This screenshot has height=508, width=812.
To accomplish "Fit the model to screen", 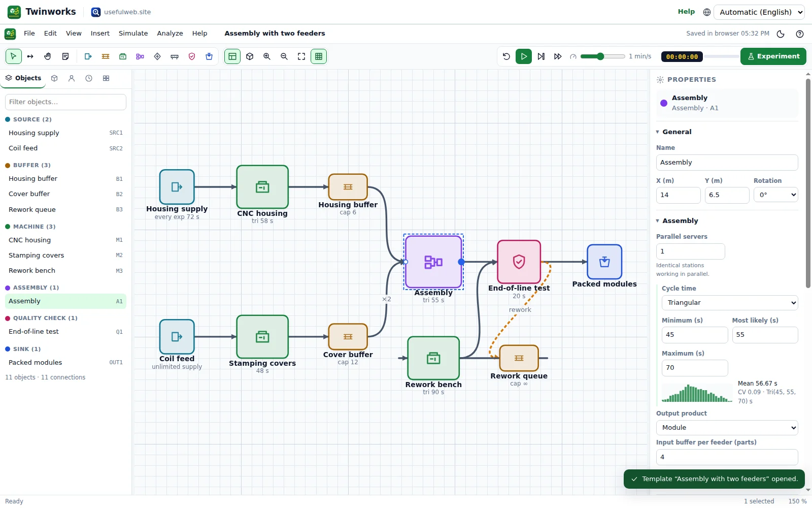I will point(301,56).
